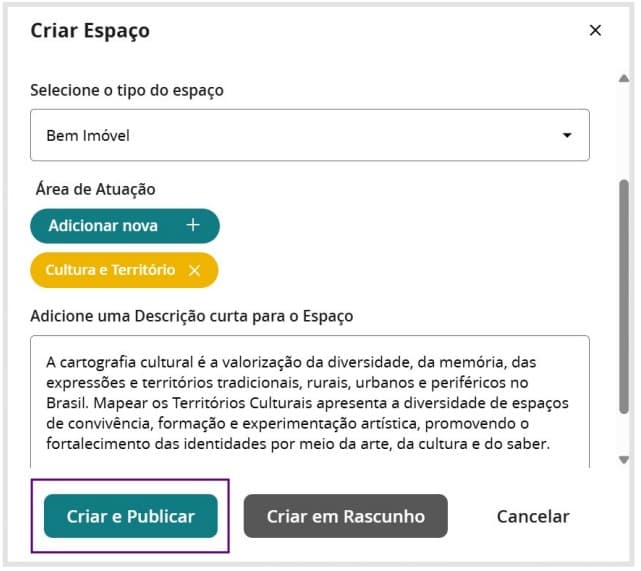Select the Cultura e Território tag label
Image resolution: width=641 pixels, height=571 pixels.
tap(110, 270)
